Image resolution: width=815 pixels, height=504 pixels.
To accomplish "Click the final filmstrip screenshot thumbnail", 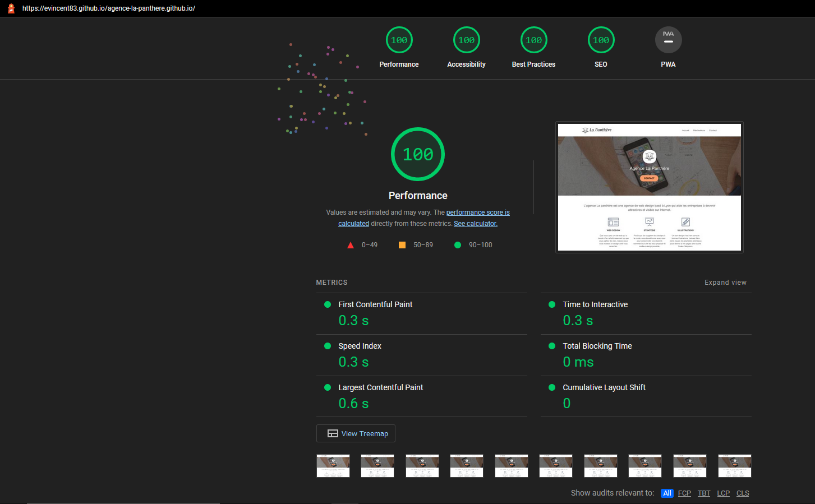I will point(735,465).
